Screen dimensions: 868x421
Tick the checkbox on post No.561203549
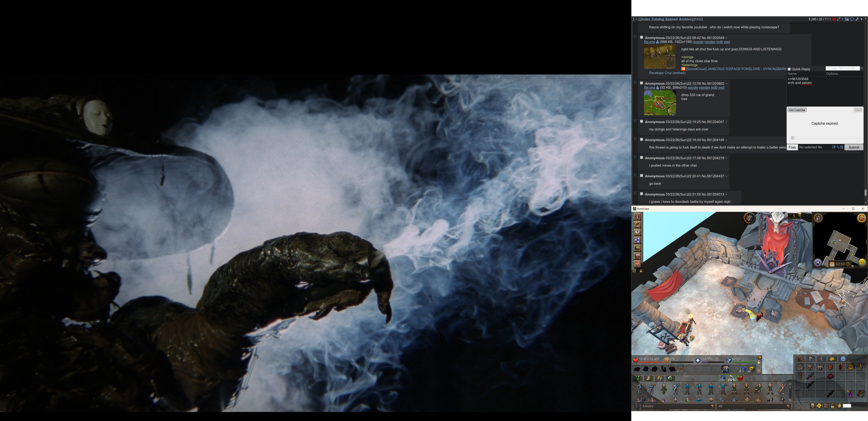coord(642,37)
